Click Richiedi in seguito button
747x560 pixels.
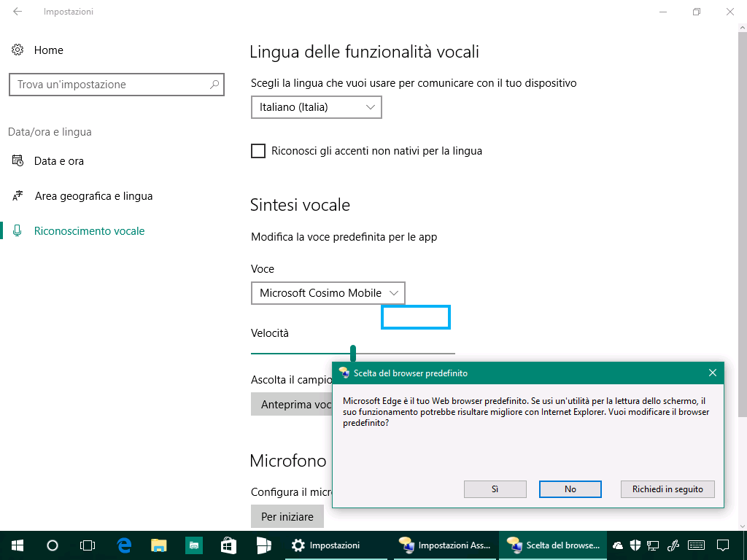click(667, 489)
